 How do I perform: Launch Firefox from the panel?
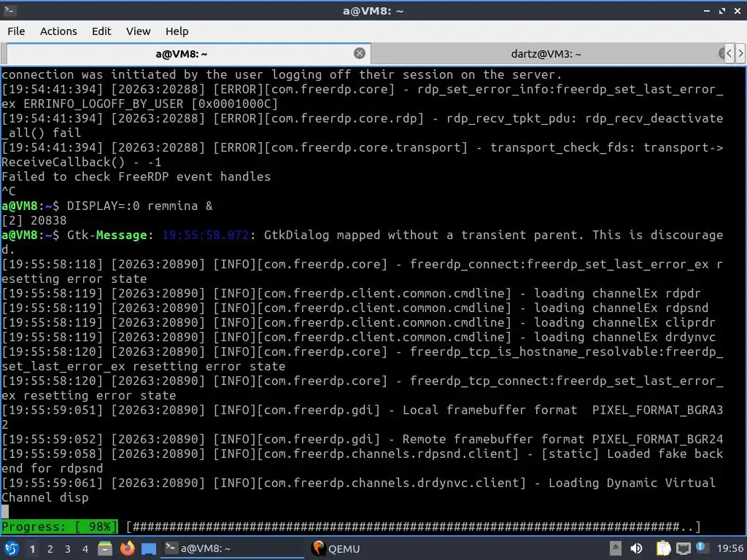[x=127, y=548]
